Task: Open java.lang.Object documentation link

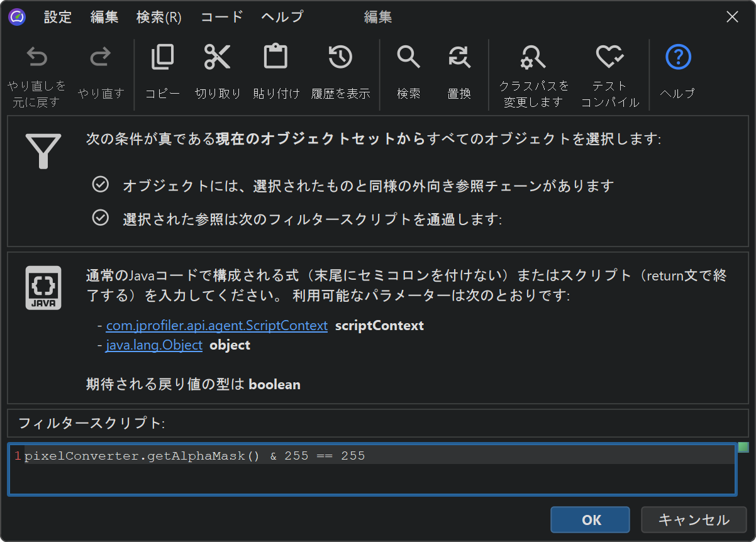Action: tap(154, 345)
